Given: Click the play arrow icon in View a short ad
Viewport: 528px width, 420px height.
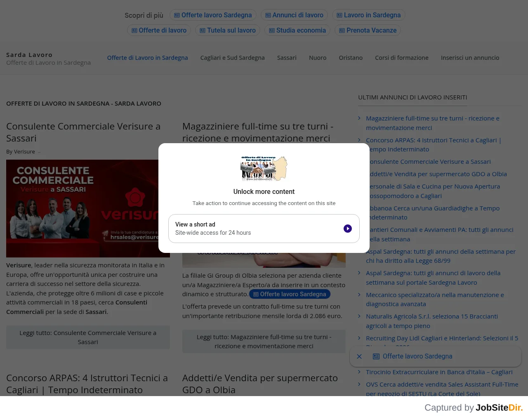Looking at the screenshot, I should 348,229.
